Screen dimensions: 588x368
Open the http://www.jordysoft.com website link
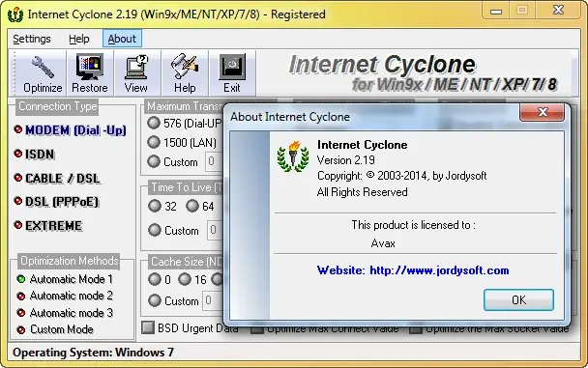[439, 270]
